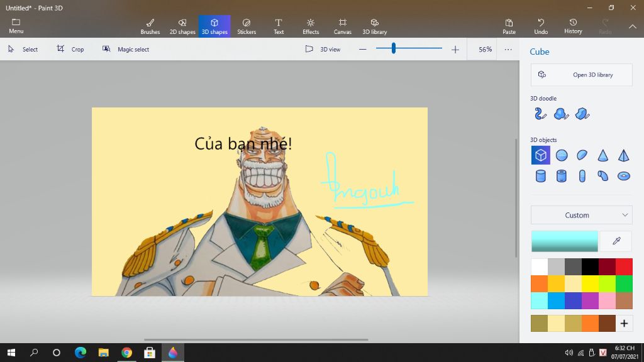644x362 pixels.
Task: Open the Text tab
Action: coord(279,26)
